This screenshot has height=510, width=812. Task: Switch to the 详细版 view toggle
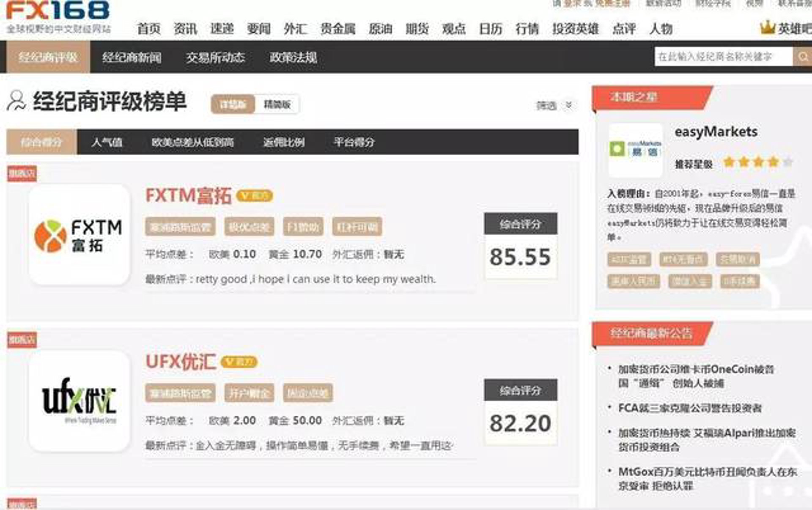point(233,104)
